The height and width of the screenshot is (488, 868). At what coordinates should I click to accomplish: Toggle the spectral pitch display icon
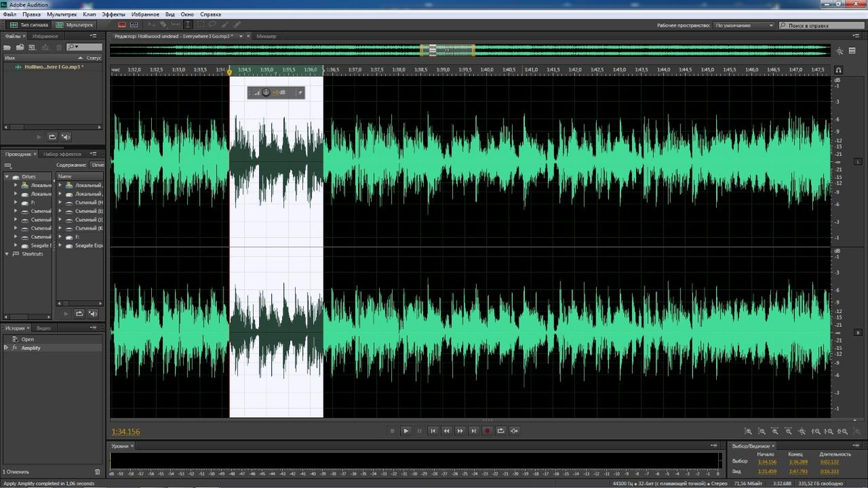135,25
